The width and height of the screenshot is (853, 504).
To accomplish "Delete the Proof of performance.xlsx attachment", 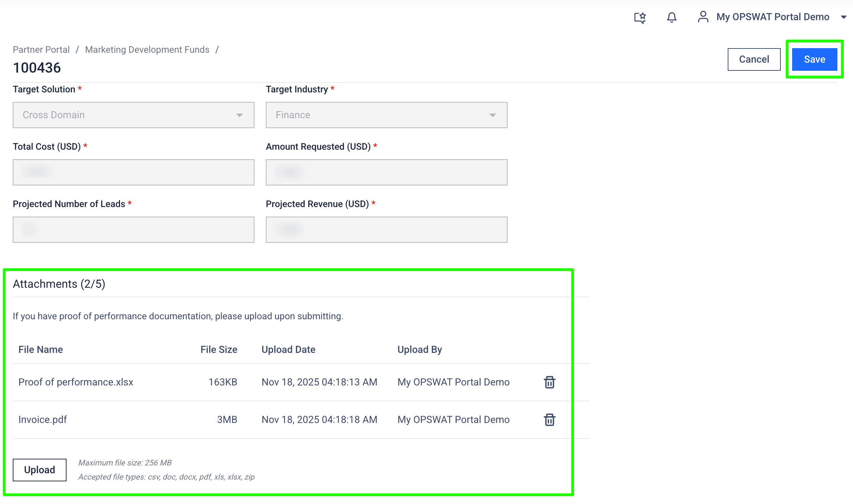I will 549,382.
